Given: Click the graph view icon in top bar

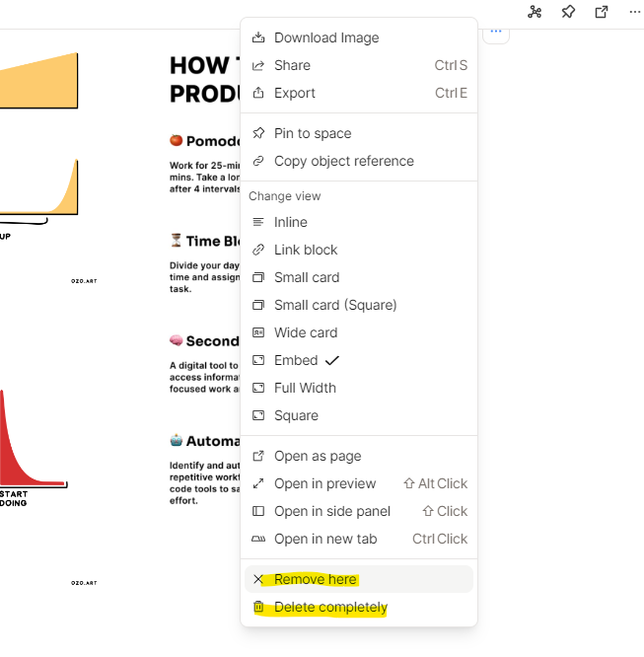Looking at the screenshot, I should 535,12.
